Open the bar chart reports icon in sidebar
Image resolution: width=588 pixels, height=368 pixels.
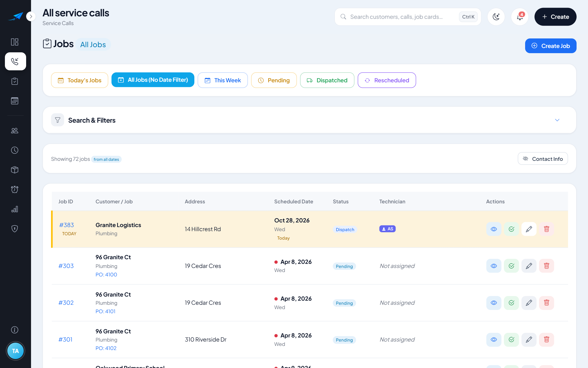point(15,209)
